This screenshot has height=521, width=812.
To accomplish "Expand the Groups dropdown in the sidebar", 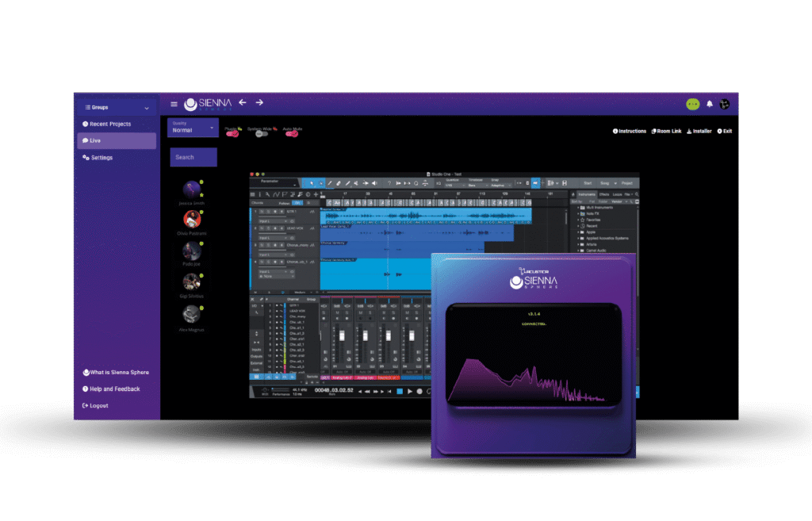I will [x=117, y=107].
